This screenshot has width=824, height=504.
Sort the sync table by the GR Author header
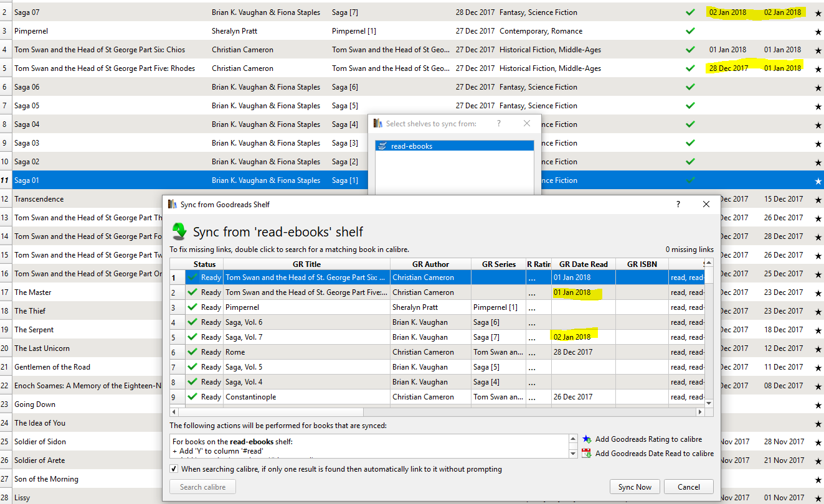click(x=431, y=264)
